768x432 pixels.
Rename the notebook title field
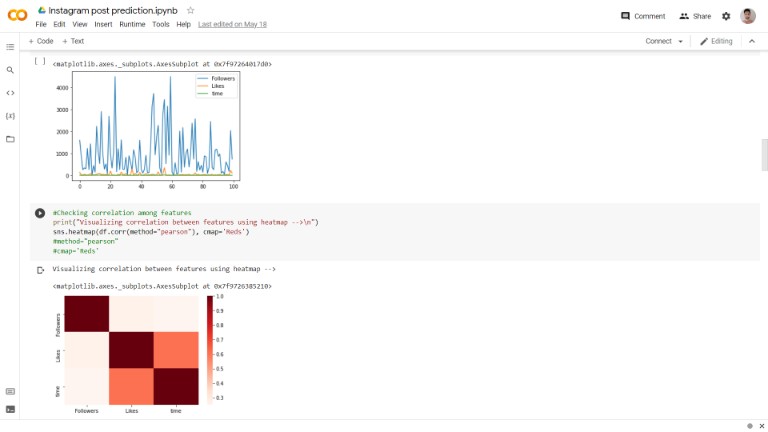point(113,10)
